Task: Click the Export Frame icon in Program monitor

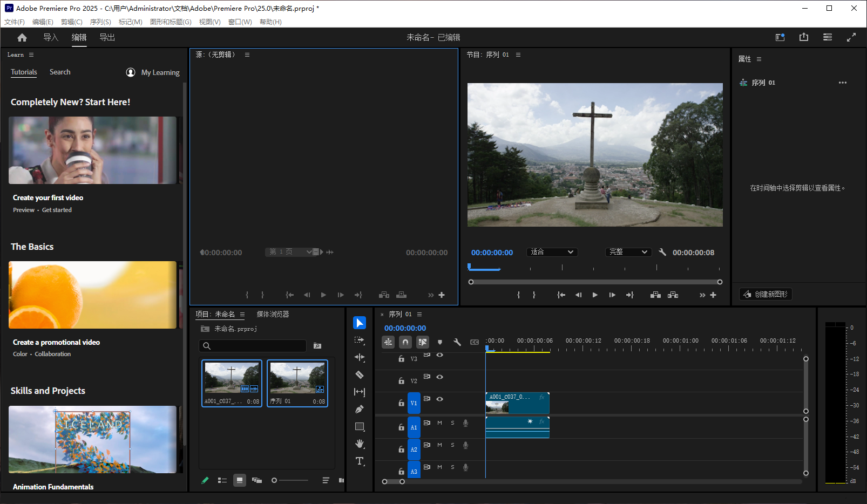Action: coord(673,295)
